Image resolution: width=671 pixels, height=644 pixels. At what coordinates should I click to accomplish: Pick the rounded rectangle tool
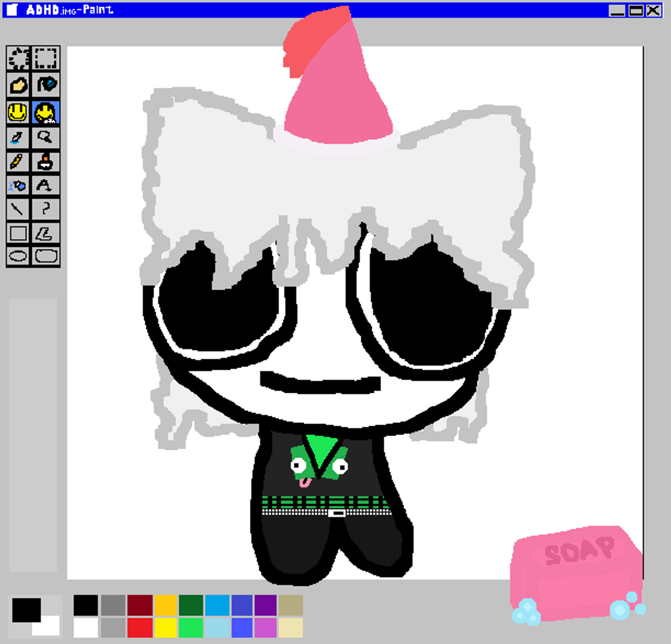point(45,257)
